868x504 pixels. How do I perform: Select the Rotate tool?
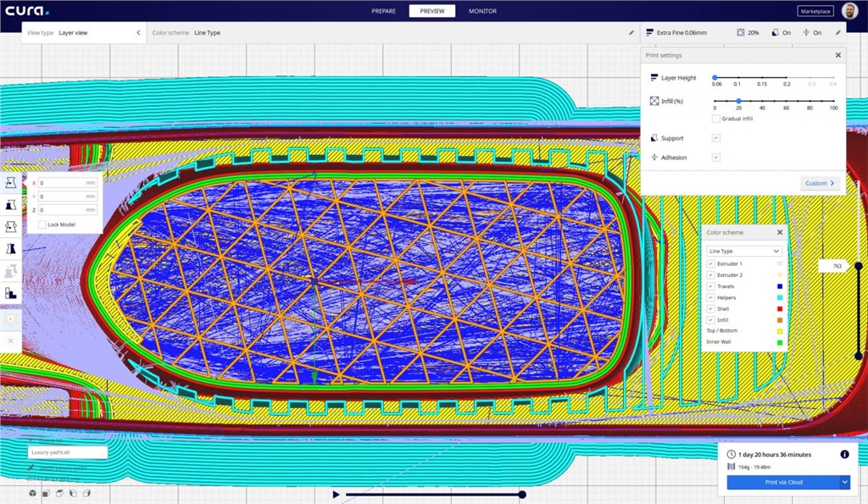tap(12, 227)
